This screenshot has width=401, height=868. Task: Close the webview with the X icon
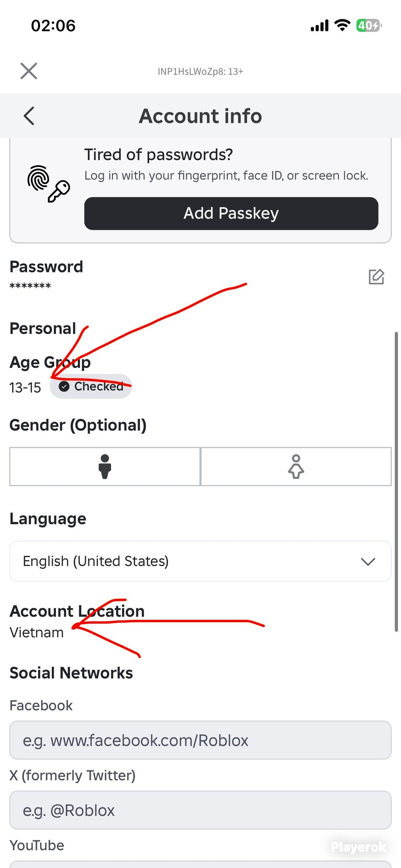(x=29, y=71)
